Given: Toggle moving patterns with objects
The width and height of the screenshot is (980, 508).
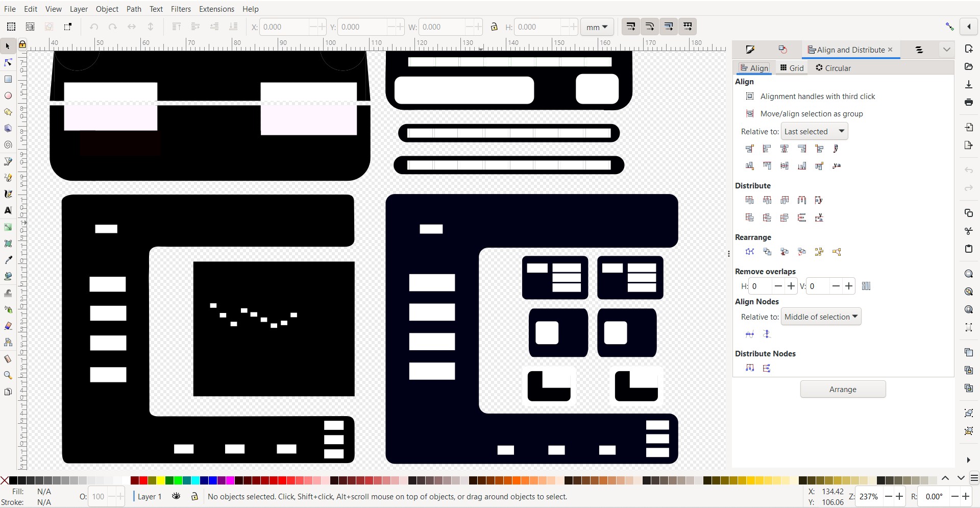Looking at the screenshot, I should pos(688,27).
